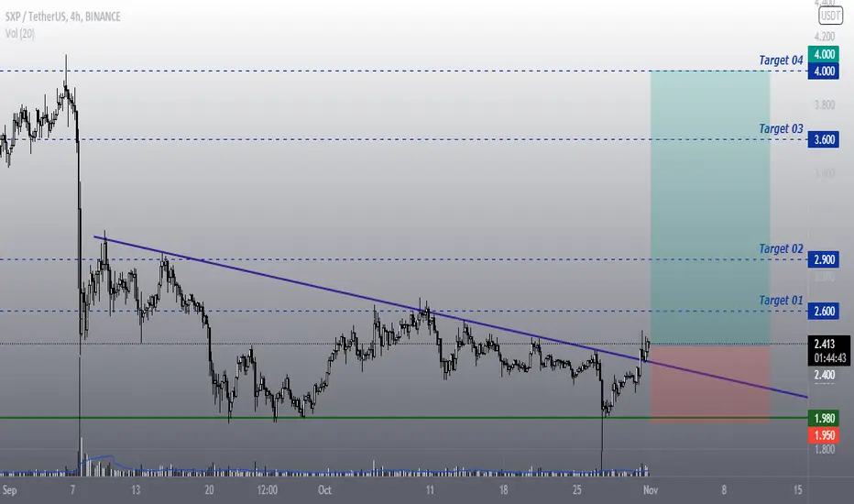
Task: Click the red 1.950 stop price label
Action: pyautogui.click(x=824, y=434)
